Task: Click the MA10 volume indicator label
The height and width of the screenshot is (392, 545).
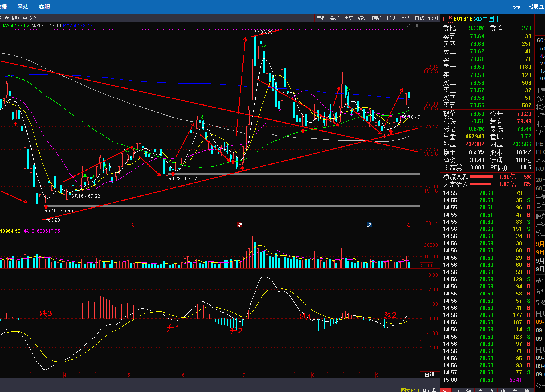Action: [42, 231]
